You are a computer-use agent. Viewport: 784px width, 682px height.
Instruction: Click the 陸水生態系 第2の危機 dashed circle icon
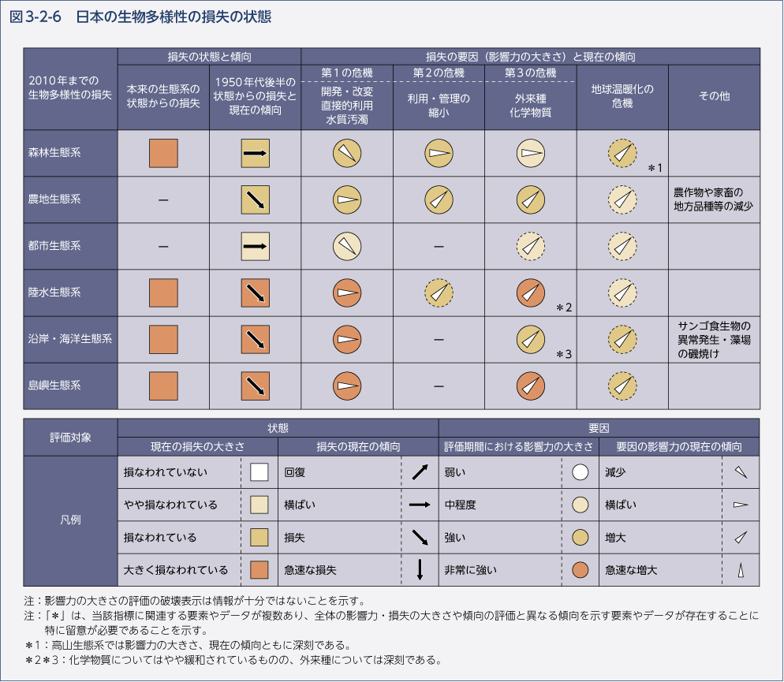coord(439,293)
